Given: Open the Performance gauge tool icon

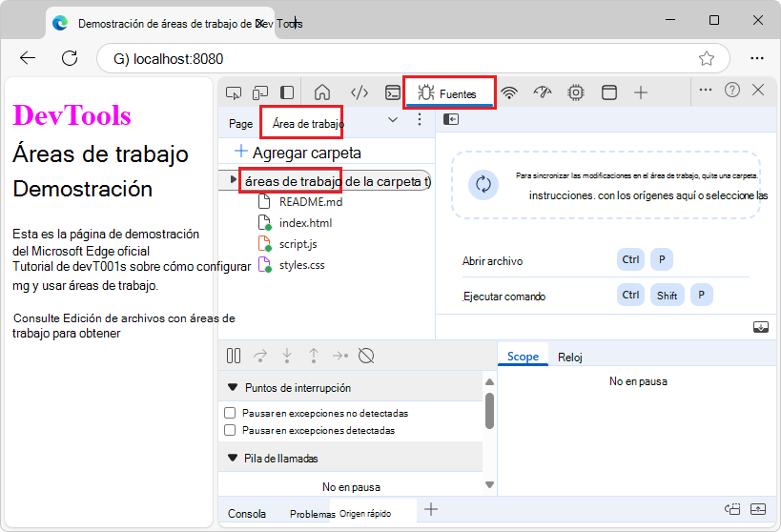Looking at the screenshot, I should pos(543,92).
